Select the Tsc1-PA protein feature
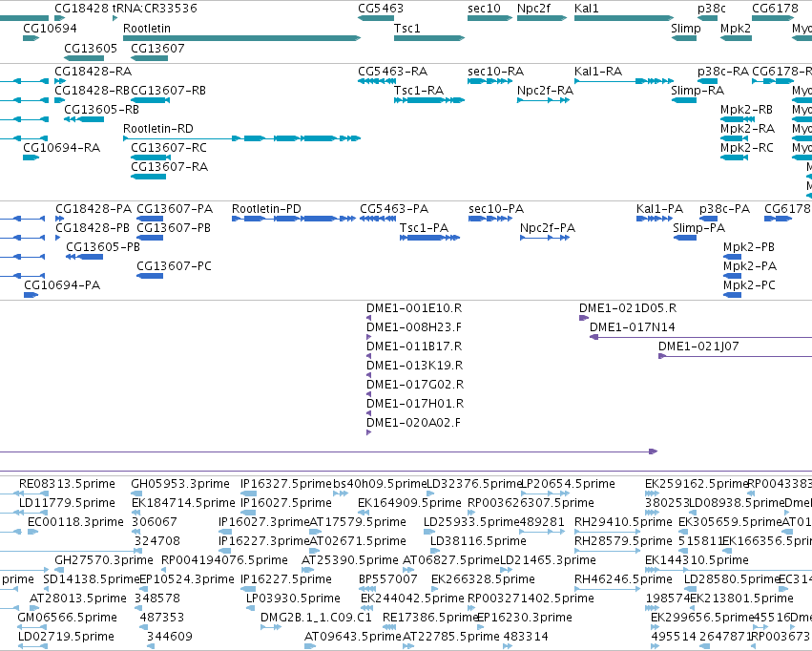Viewport: 812px width, 651px height. (x=429, y=238)
